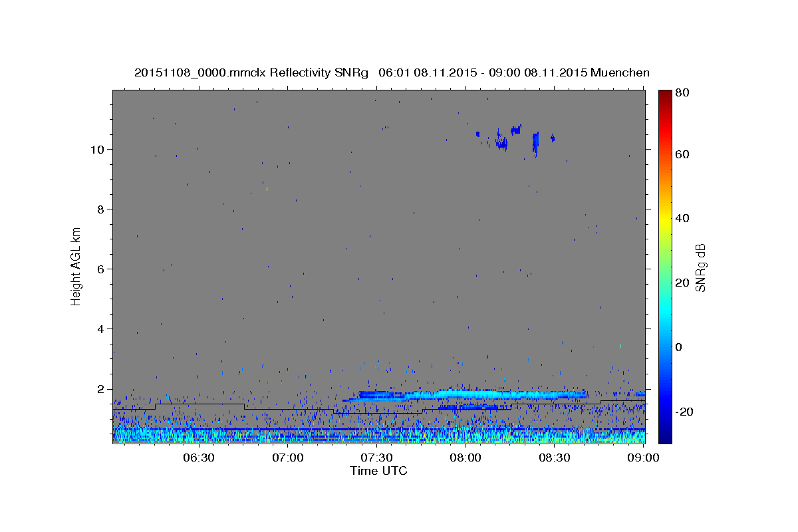798x532 pixels.
Task: Click the dark blue bottom of the colorbar
Action: click(x=665, y=436)
